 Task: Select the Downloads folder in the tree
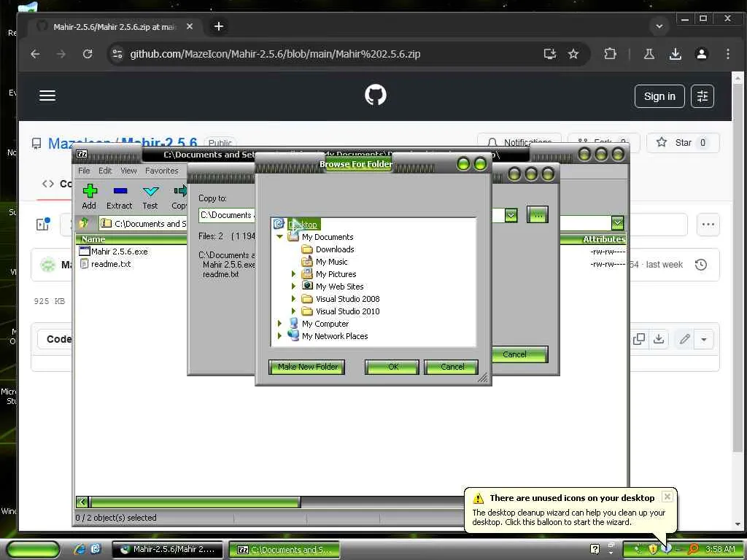334,249
